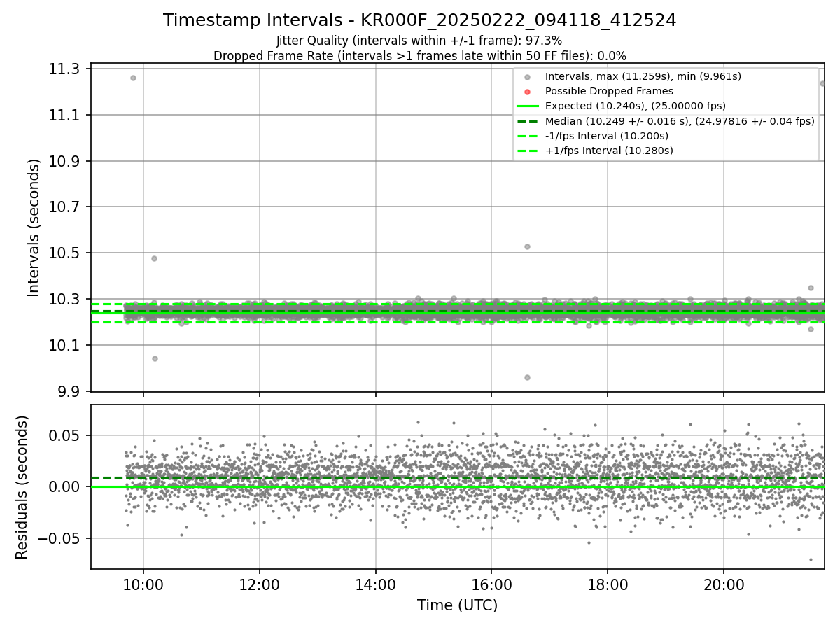The image size is (840, 630).
Task: Click the 10.5 tick label on intervals axis
Action: [x=65, y=253]
